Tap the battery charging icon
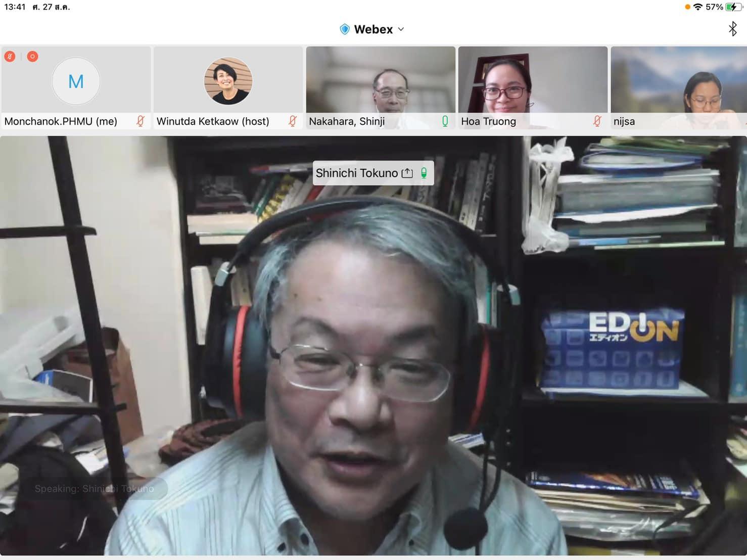 coord(733,7)
